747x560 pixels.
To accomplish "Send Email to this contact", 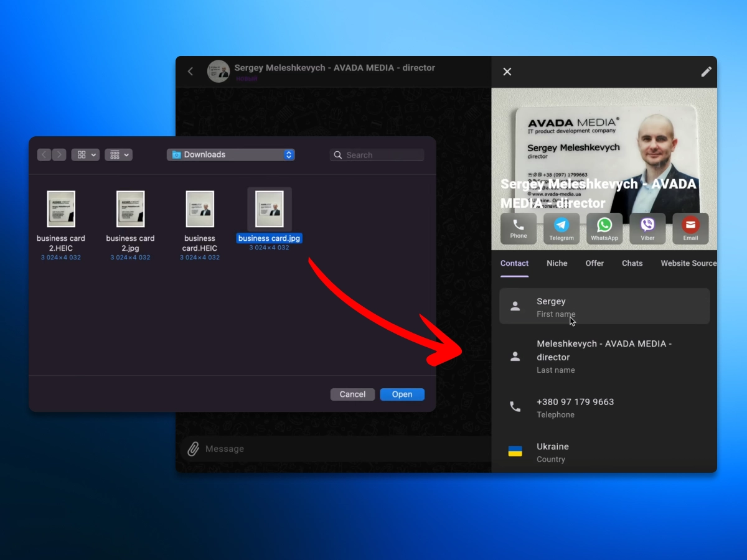I will [690, 229].
